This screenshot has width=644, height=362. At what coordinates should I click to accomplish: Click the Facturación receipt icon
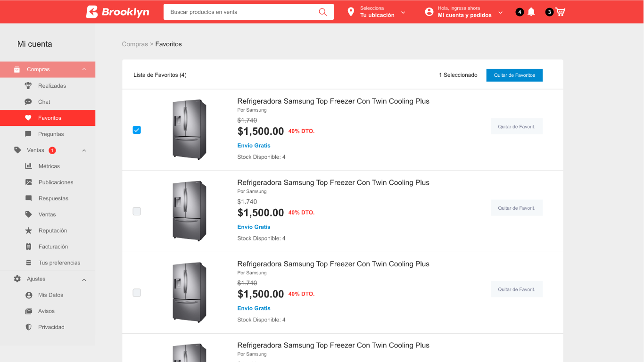point(29,247)
